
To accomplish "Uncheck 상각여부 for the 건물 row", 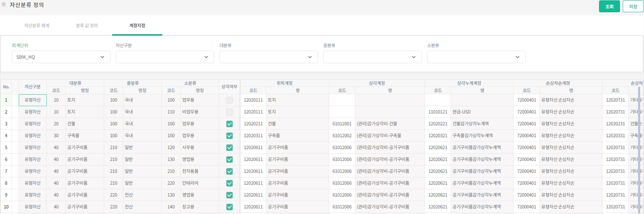I will point(229,124).
